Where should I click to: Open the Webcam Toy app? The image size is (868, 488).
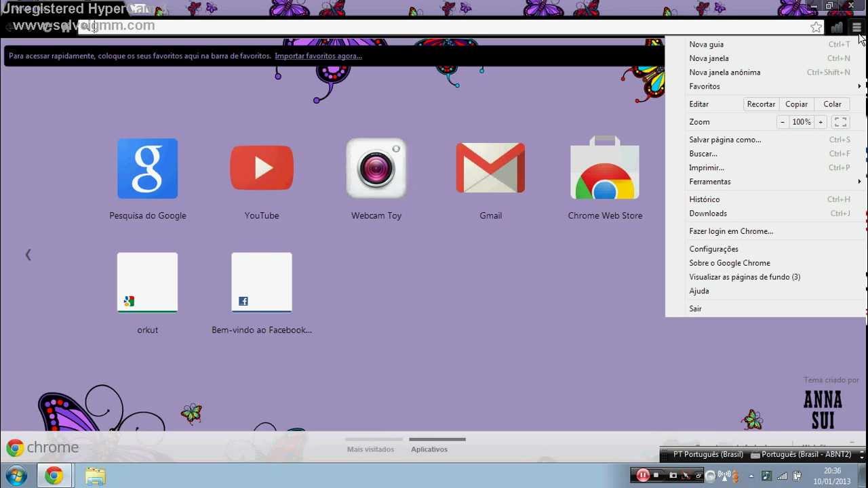coord(376,169)
